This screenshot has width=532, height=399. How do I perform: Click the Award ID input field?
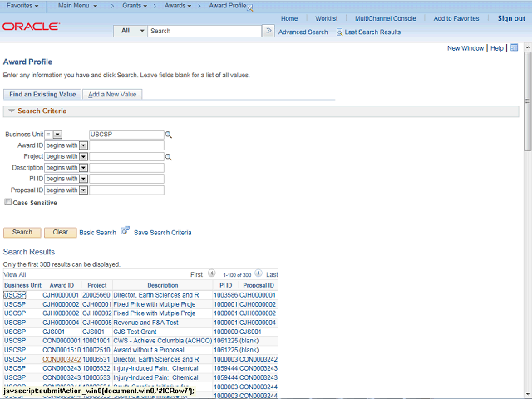[x=126, y=145]
